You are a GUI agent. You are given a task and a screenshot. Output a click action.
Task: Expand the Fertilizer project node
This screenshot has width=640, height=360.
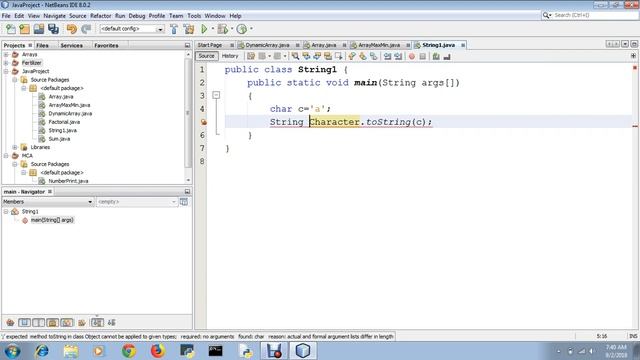pyautogui.click(x=6, y=63)
